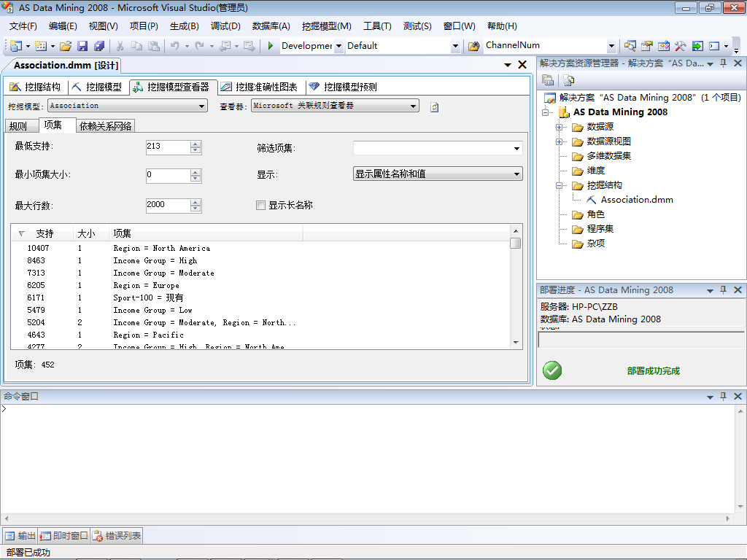Open the 数据库(A) menu
The width and height of the screenshot is (747, 560).
(x=271, y=26)
